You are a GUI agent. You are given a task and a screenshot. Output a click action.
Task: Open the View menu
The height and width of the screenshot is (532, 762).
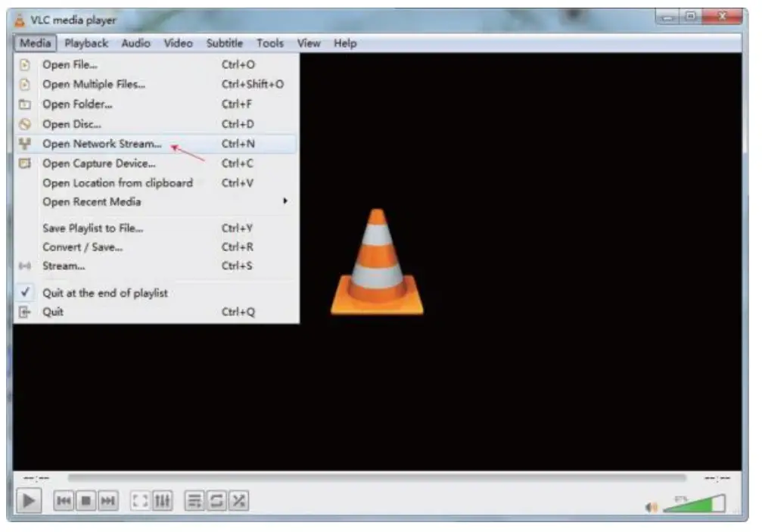tap(309, 43)
